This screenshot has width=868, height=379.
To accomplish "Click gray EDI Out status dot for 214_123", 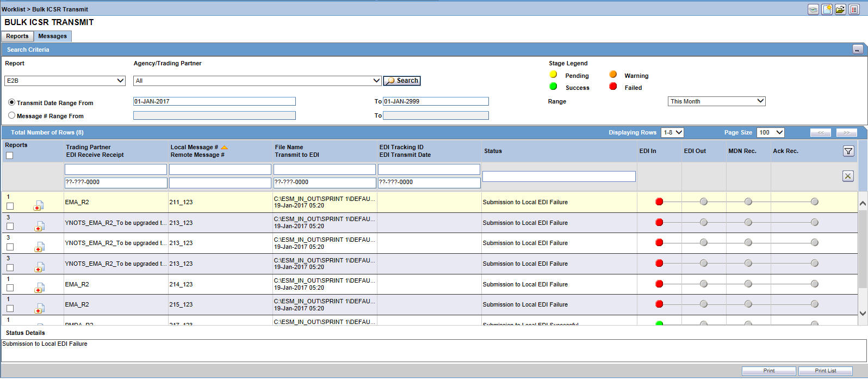I will tap(704, 284).
